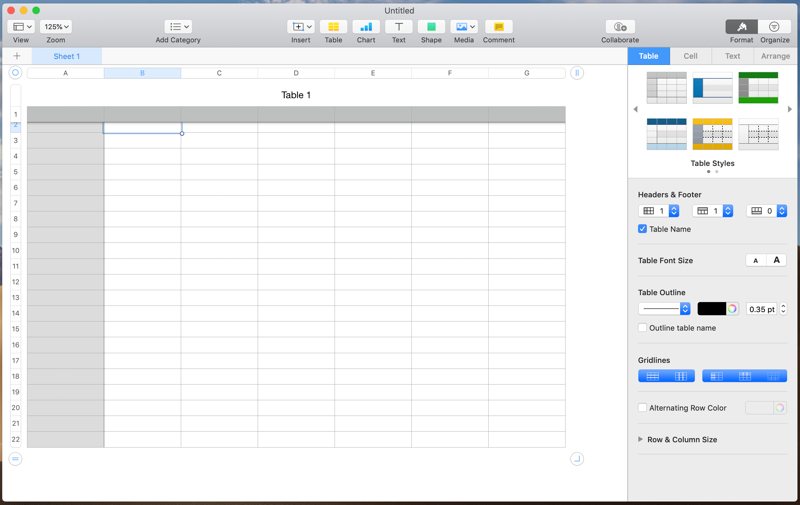Click the Table 1 title text
The width and height of the screenshot is (800, 505).
[296, 95]
